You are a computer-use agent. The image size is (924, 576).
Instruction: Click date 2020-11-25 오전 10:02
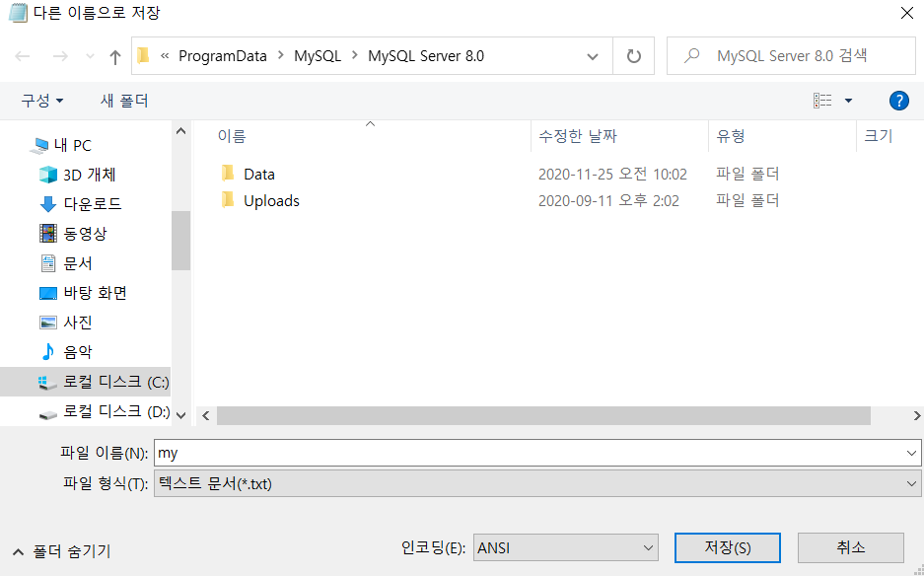pyautogui.click(x=612, y=174)
